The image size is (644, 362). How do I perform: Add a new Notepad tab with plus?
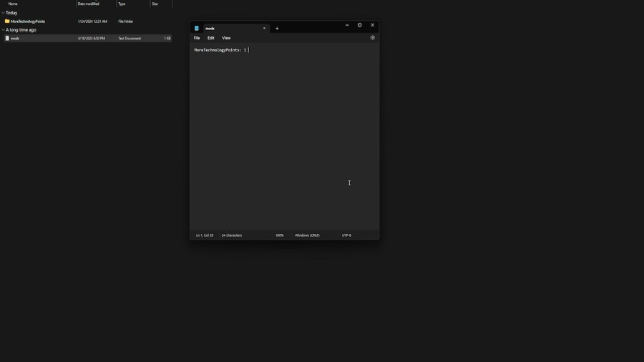point(277,29)
